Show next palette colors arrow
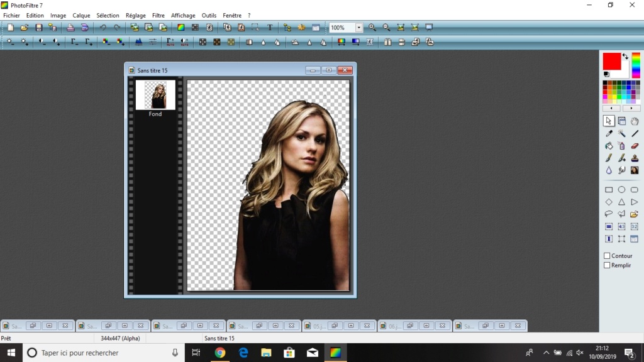 click(x=631, y=108)
